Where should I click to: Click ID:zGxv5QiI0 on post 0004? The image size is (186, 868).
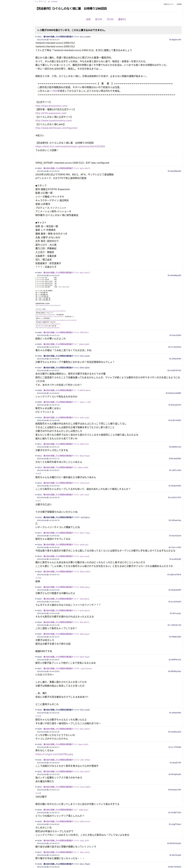(x=175, y=335)
